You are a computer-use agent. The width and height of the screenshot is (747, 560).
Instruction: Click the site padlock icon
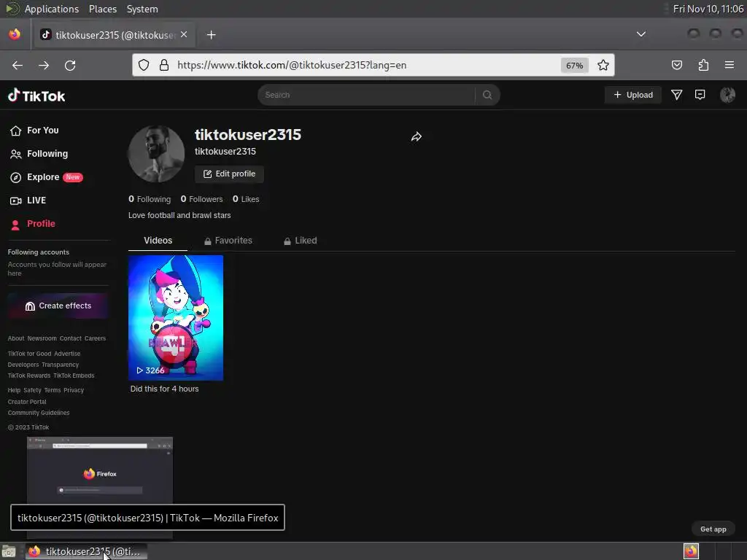(x=164, y=65)
